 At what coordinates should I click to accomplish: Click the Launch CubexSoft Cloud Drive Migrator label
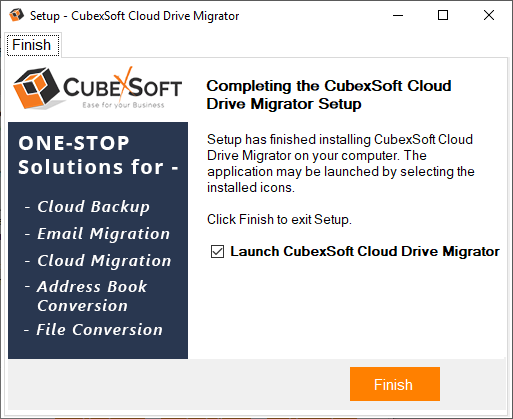(x=365, y=251)
